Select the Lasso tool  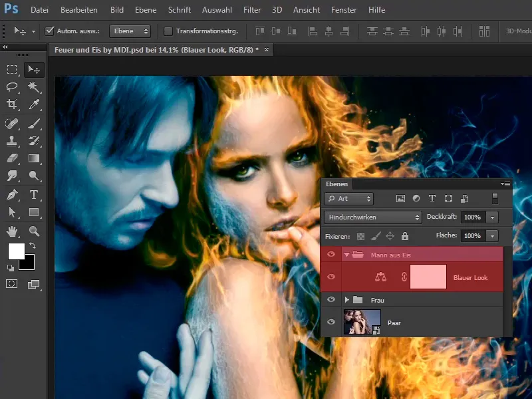point(12,87)
